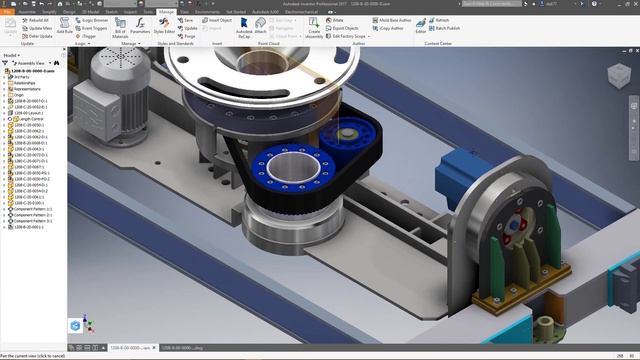This screenshot has width=640, height=360.
Task: Click the search help and commands field
Action: coord(491,4)
